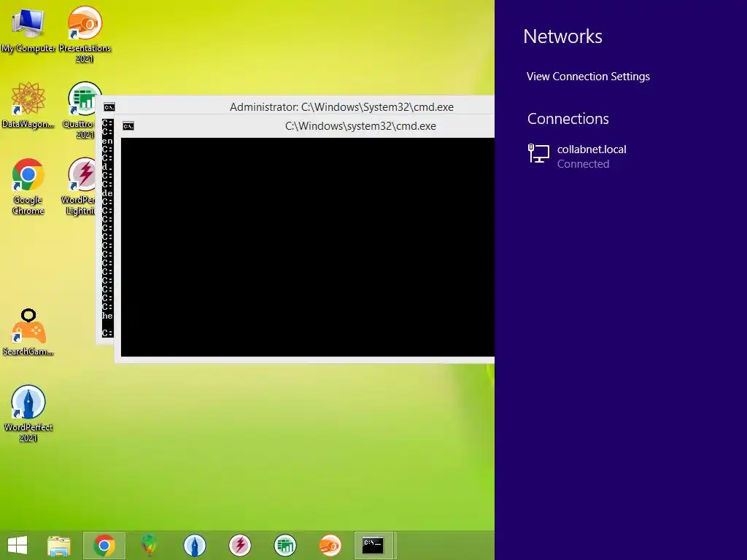747x560 pixels.
Task: Open Quattro 2021 desktop shortcut
Action: pyautogui.click(x=85, y=111)
